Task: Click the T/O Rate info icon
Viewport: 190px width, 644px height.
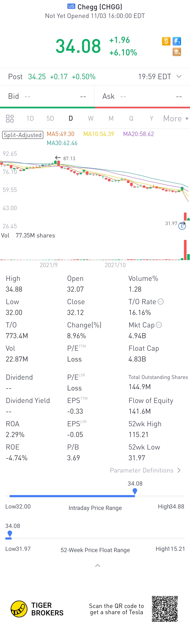Action: coord(161,302)
